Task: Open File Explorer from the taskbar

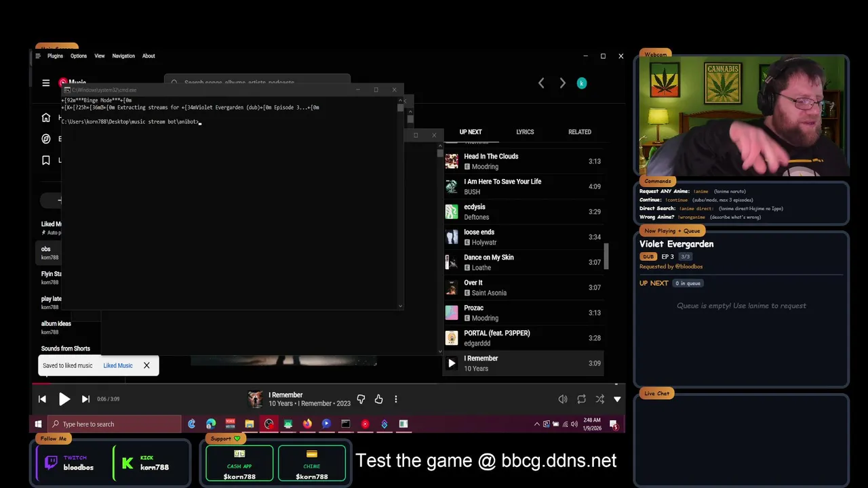Action: [250, 424]
